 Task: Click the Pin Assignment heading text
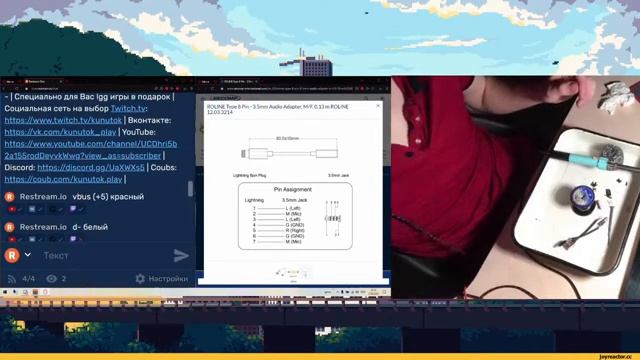(x=293, y=189)
